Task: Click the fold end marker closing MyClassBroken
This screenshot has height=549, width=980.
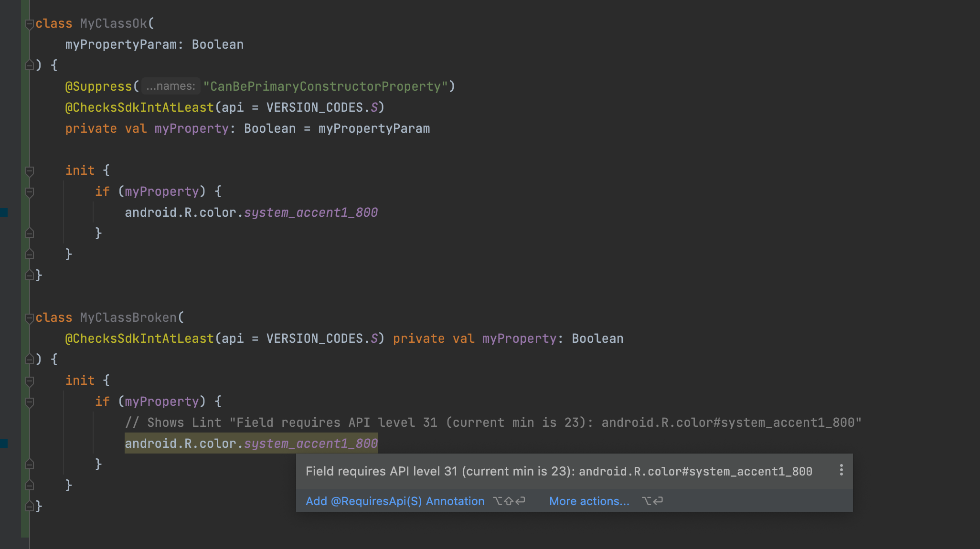Action: (30, 506)
